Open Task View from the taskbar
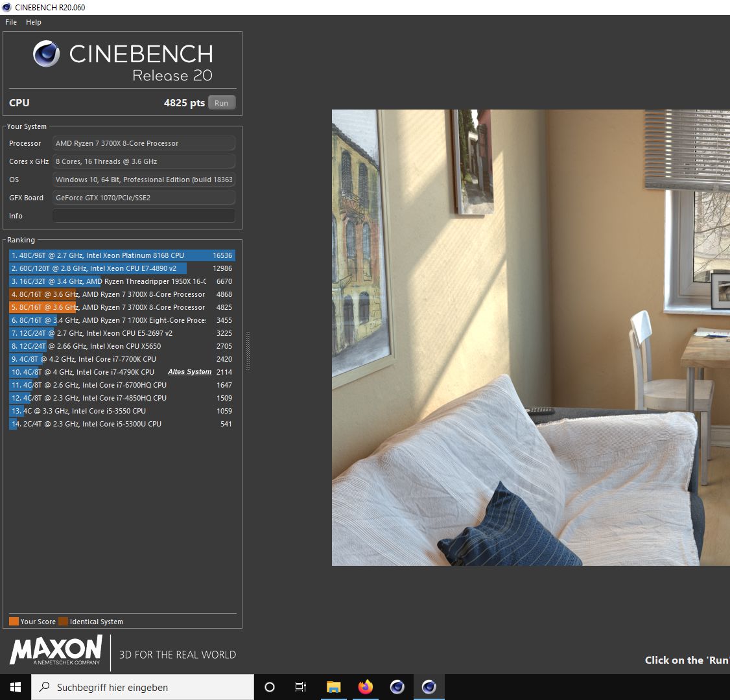Image resolution: width=730 pixels, height=700 pixels. click(x=301, y=687)
